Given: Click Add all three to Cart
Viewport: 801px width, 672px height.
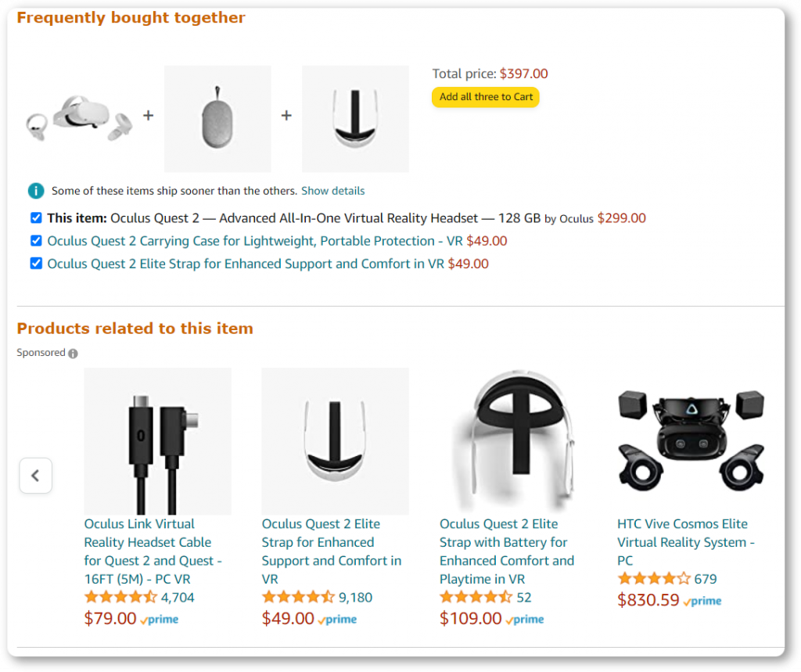Looking at the screenshot, I should 486,97.
